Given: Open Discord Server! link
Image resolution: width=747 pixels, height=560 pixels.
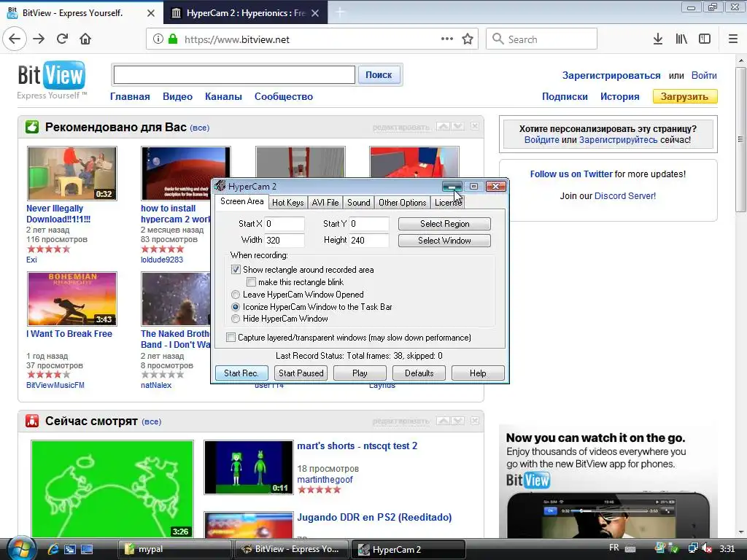Looking at the screenshot, I should click(x=625, y=195).
